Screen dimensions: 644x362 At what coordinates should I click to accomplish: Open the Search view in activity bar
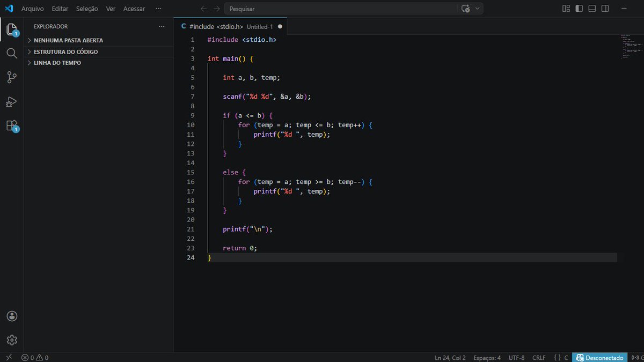pyautogui.click(x=12, y=53)
